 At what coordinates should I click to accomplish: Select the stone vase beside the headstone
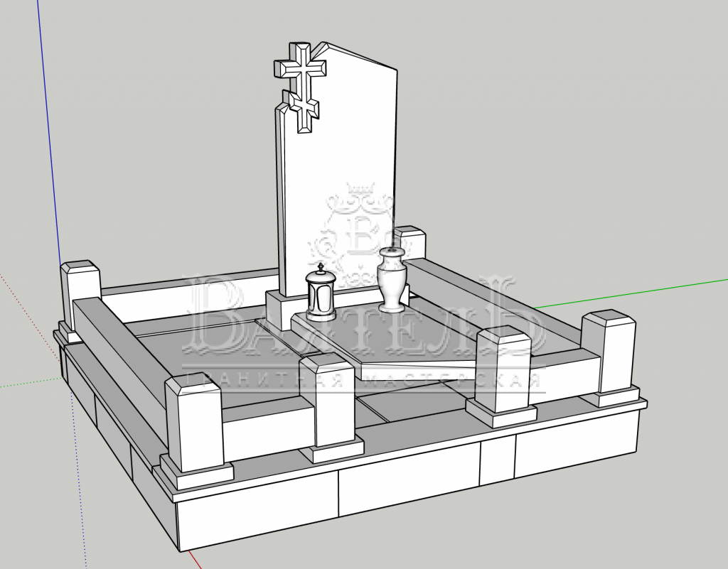pyautogui.click(x=392, y=279)
